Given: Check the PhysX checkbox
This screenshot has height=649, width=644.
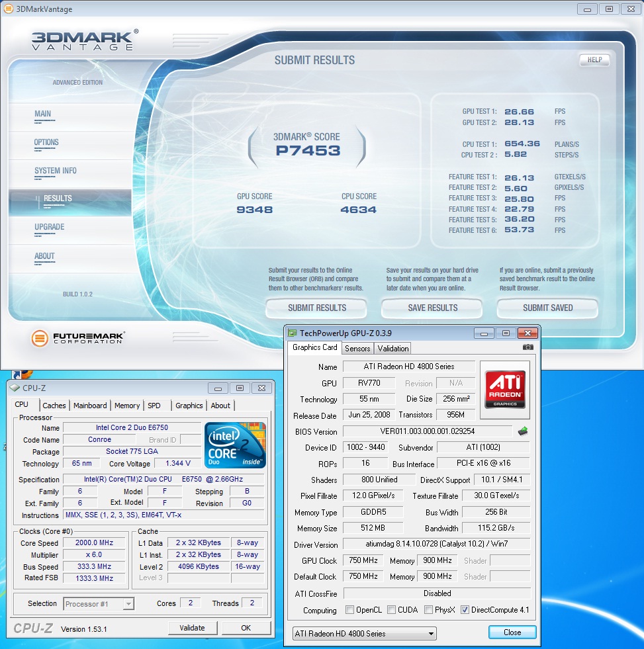Looking at the screenshot, I should coord(429,610).
